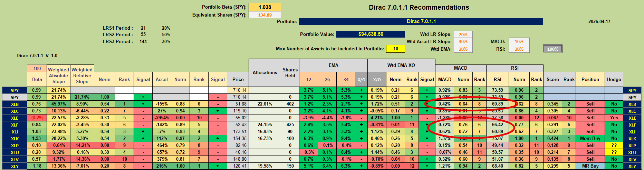Select the LRS3 Period value 144

143,41
